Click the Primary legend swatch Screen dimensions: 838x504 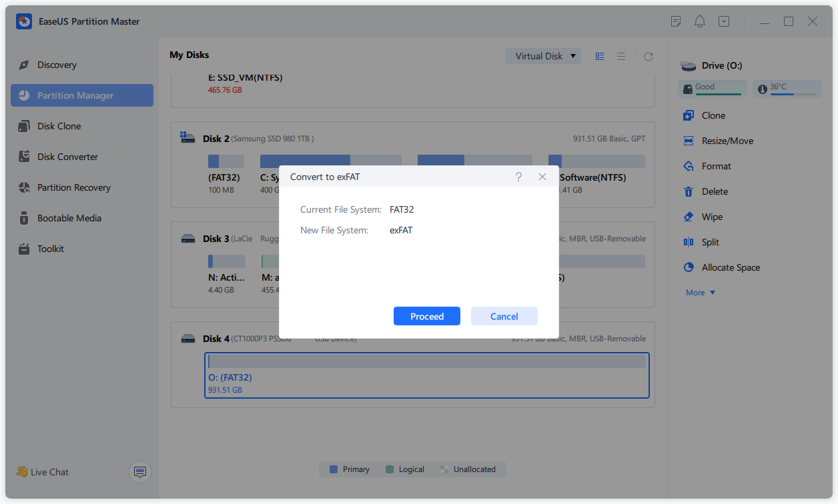pos(334,469)
